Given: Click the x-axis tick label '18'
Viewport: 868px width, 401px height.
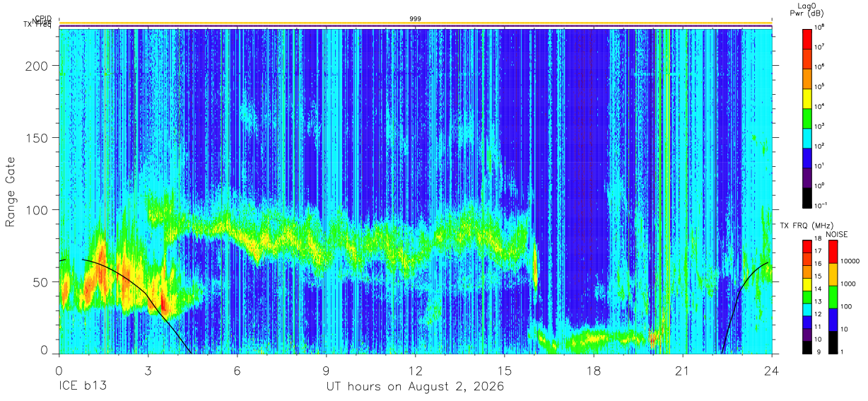Looking at the screenshot, I should 594,370.
